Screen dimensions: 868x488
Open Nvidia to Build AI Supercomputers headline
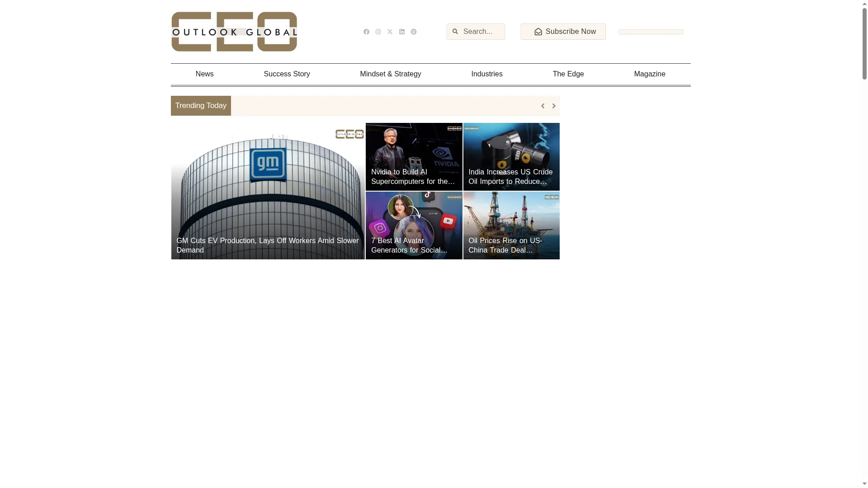[413, 177]
